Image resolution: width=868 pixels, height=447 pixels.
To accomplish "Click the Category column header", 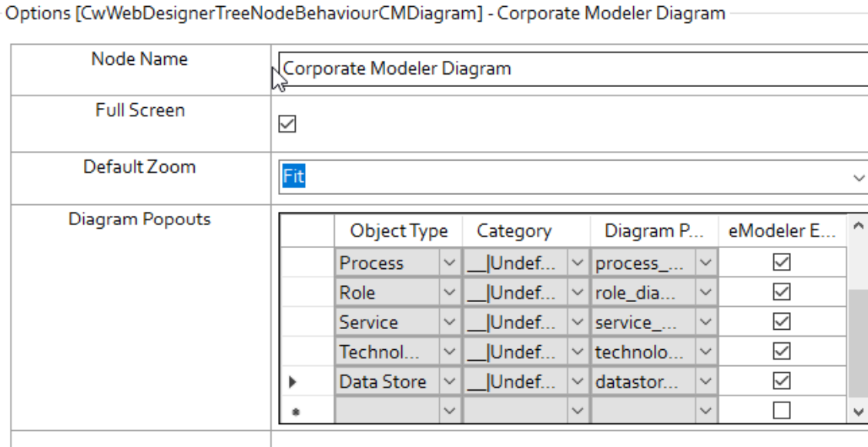I will pyautogui.click(x=514, y=231).
